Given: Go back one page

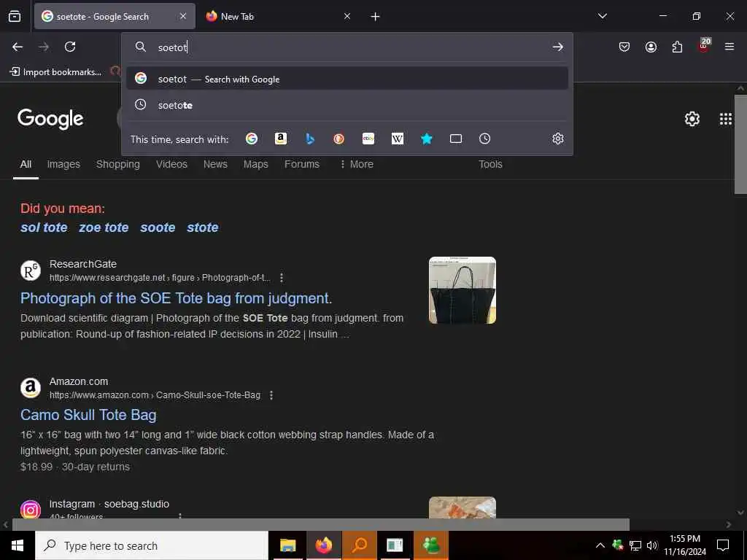Looking at the screenshot, I should pyautogui.click(x=18, y=47).
